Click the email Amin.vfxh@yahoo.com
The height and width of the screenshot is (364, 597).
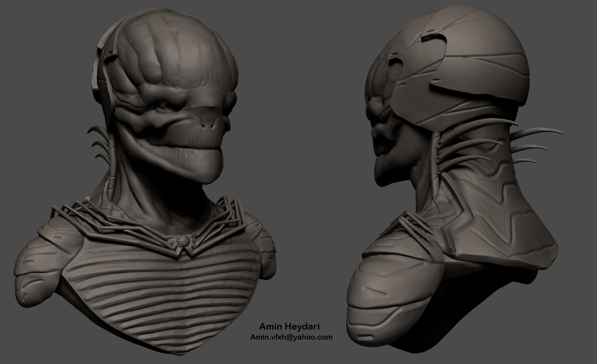(x=291, y=337)
